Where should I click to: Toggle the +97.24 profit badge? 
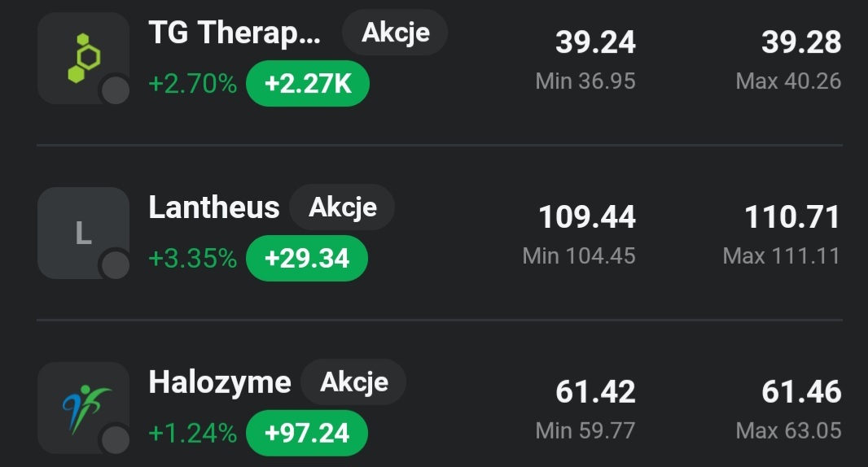(307, 433)
